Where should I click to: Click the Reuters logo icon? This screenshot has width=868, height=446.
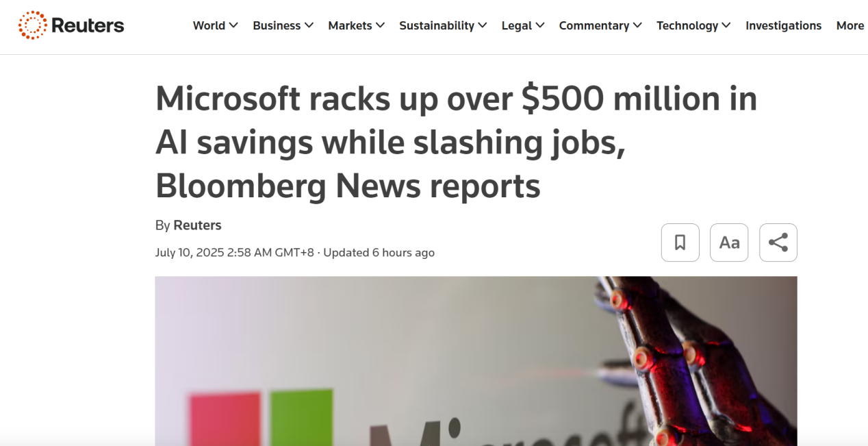(31, 25)
